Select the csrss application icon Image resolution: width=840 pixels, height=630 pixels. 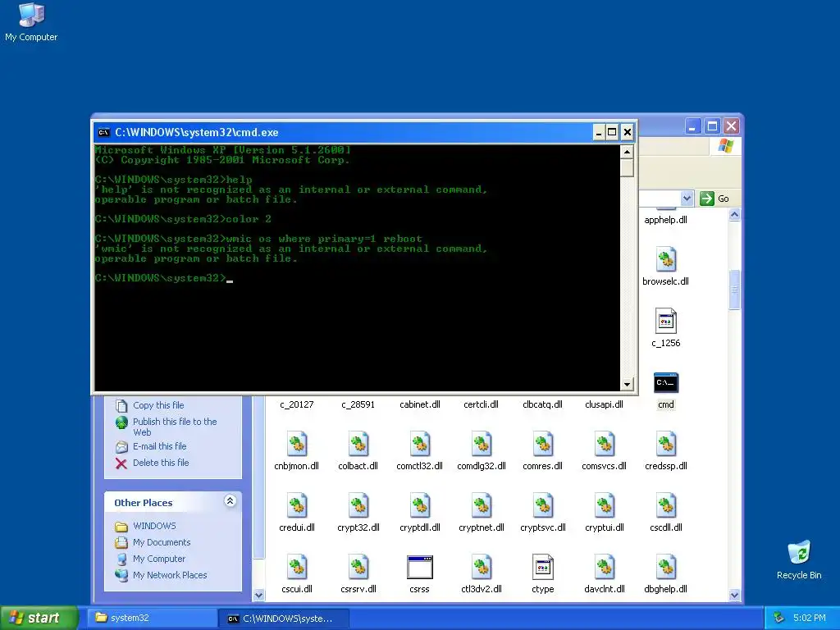pyautogui.click(x=419, y=568)
